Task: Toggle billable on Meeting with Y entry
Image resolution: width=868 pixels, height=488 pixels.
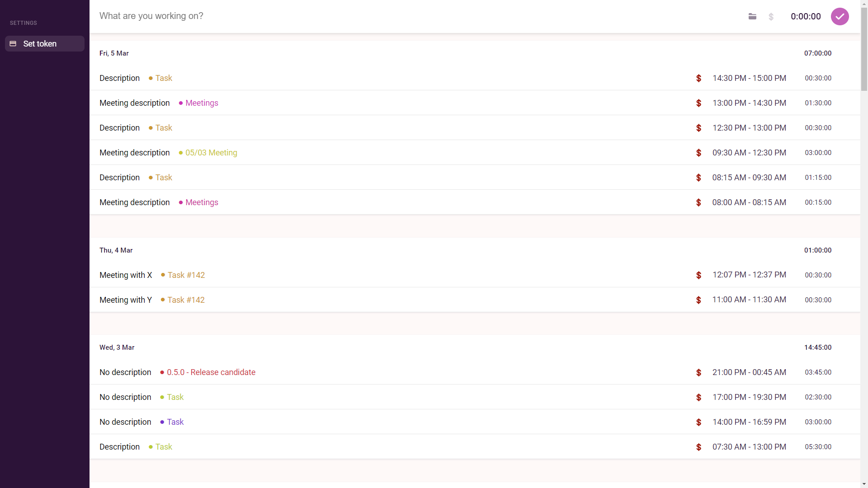Action: [x=698, y=300]
